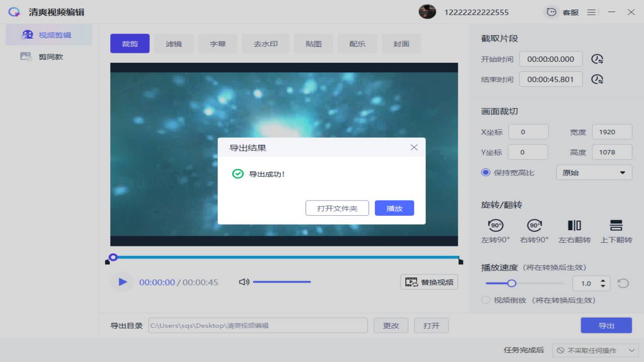Click the export directory path field

(x=258, y=325)
